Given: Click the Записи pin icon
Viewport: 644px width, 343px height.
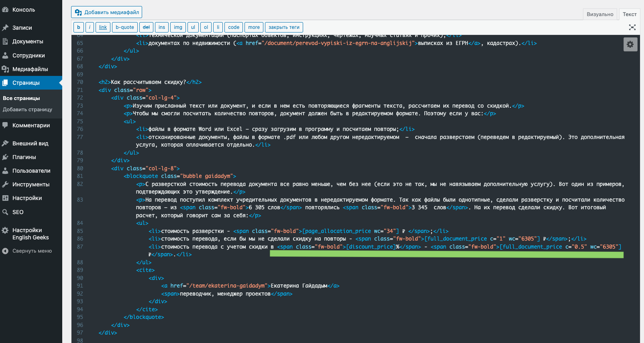Looking at the screenshot, I should click(x=5, y=28).
